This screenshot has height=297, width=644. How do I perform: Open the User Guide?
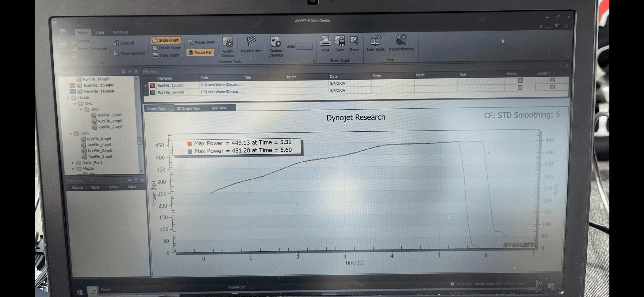tap(376, 43)
